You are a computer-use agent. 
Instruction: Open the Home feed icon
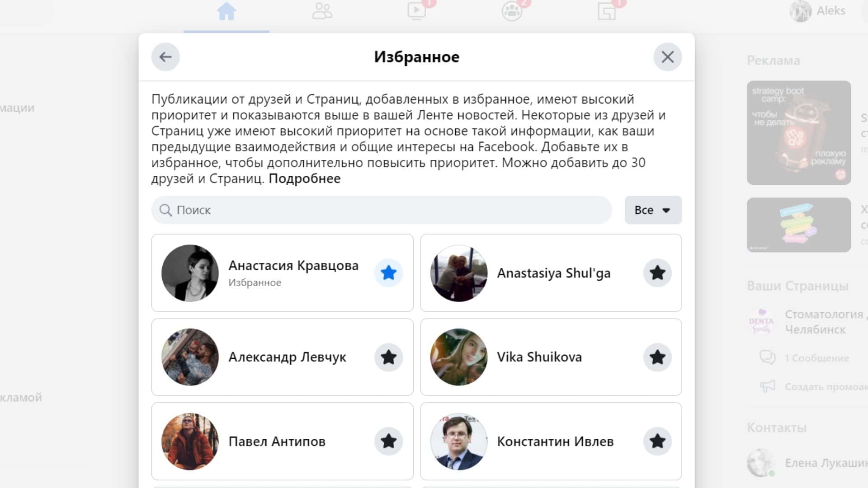[226, 12]
